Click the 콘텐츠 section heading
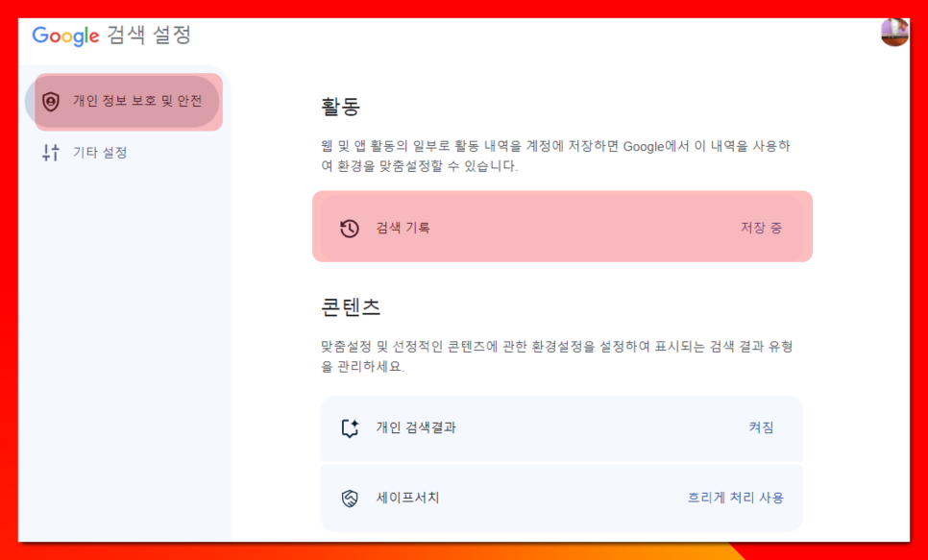This screenshot has width=928, height=560. [351, 307]
